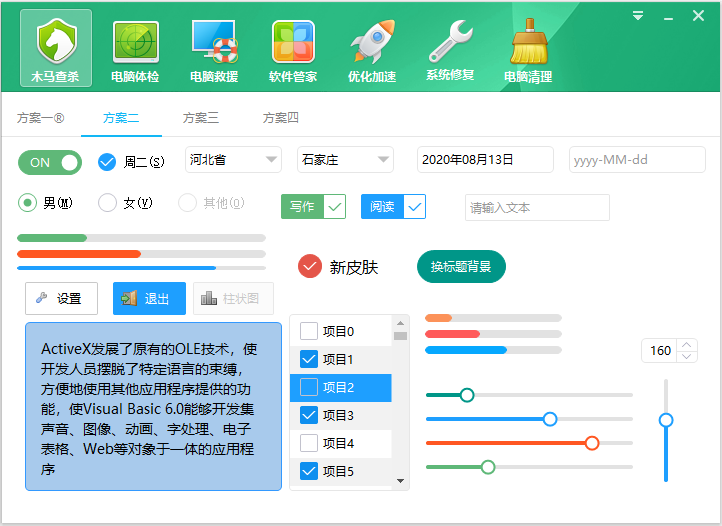The width and height of the screenshot is (722, 526).
Task: Click the ActiveX description text box
Action: coord(153,406)
